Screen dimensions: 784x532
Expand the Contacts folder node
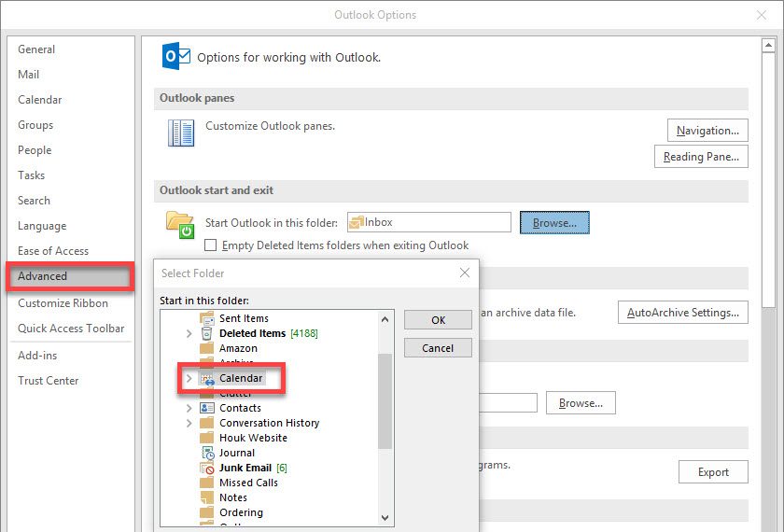189,408
